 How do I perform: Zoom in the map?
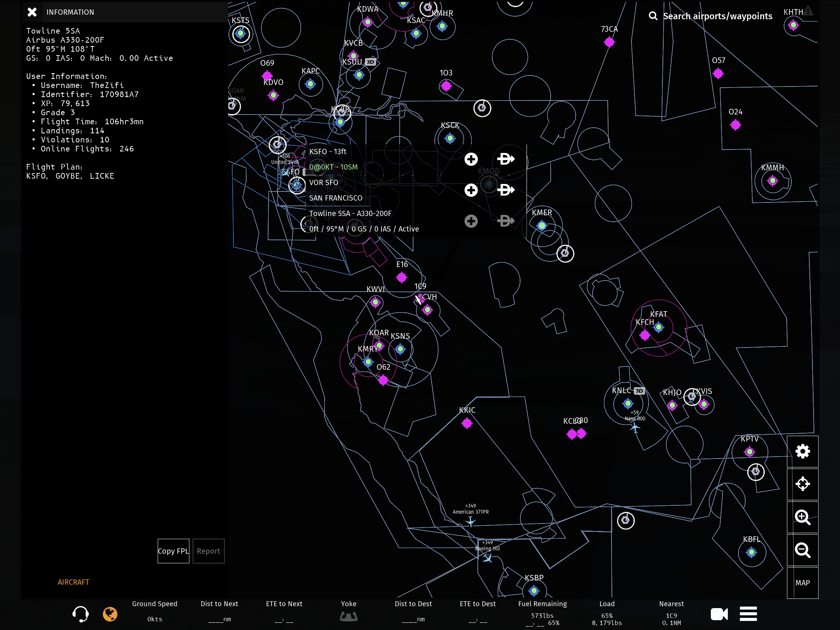[x=802, y=517]
